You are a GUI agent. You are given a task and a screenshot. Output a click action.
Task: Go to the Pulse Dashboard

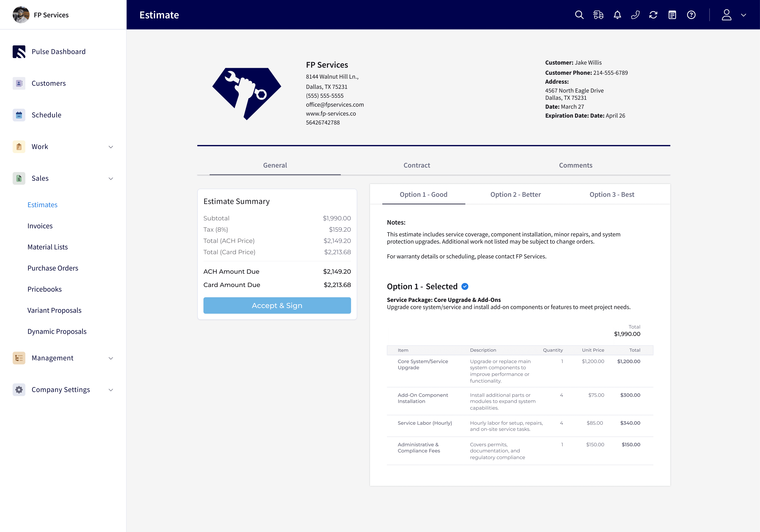(x=58, y=52)
